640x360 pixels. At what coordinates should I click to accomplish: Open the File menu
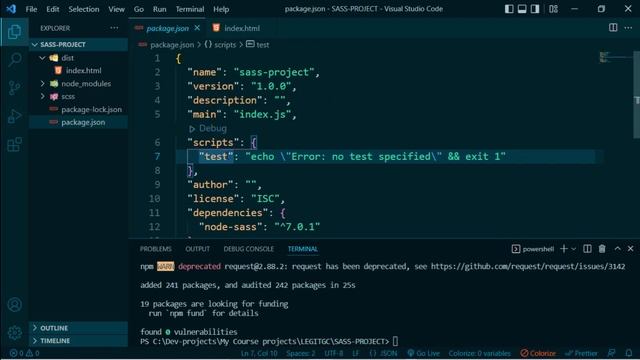coord(31,9)
